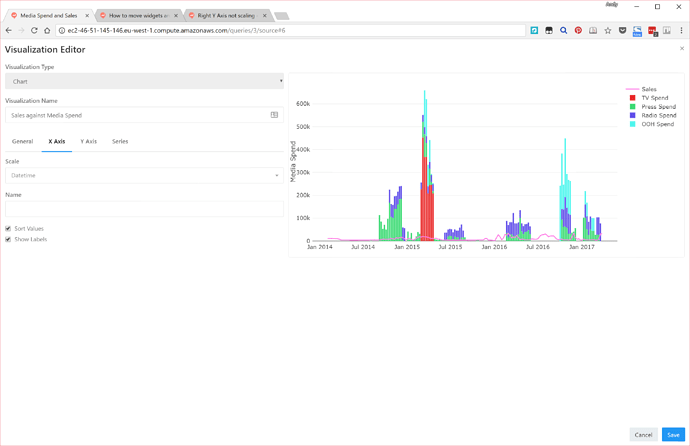This screenshot has width=690, height=446.
Task: Click the Cancel button
Action: click(x=643, y=435)
